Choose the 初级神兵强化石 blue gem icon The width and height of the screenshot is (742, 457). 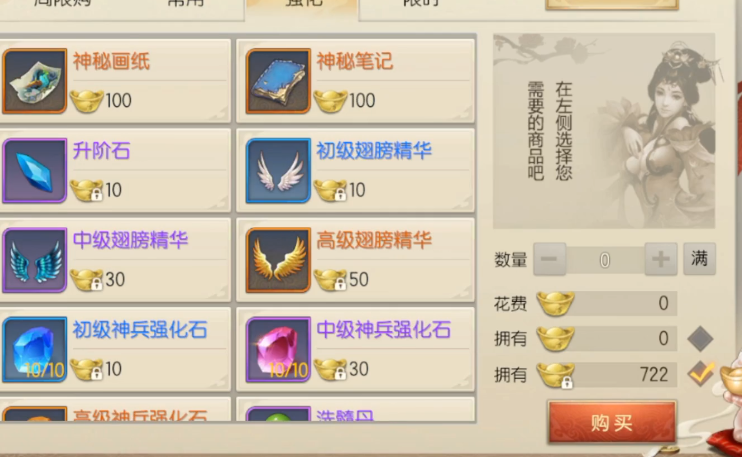(35, 349)
